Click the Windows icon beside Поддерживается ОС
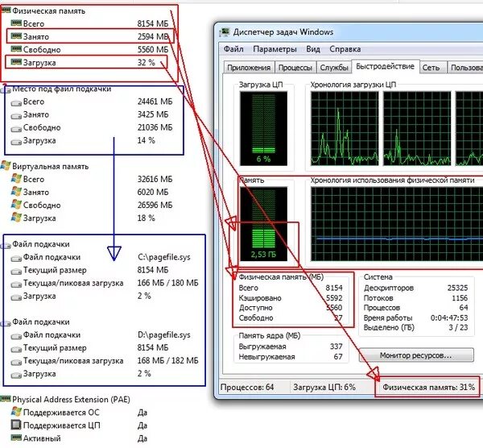 pos(16,412)
